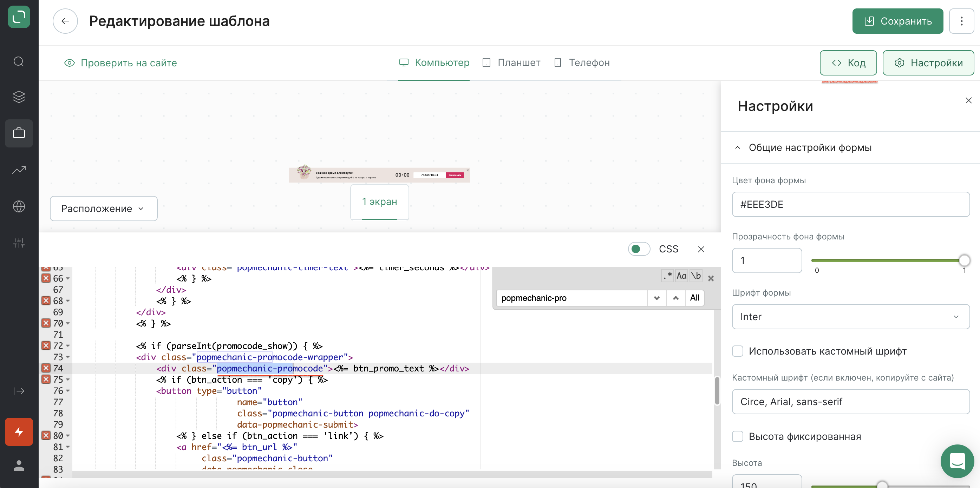
Task: Open the user profile sidebar icon
Action: click(x=19, y=465)
